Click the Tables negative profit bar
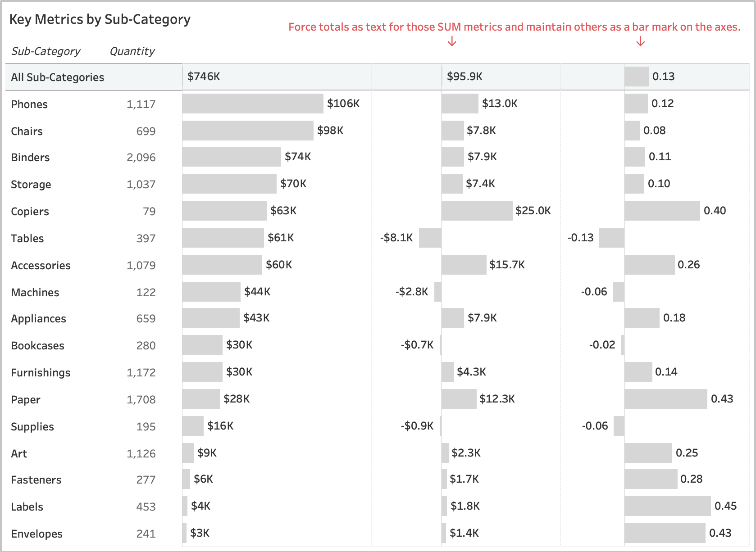Image resolution: width=756 pixels, height=552 pixels. (430, 238)
